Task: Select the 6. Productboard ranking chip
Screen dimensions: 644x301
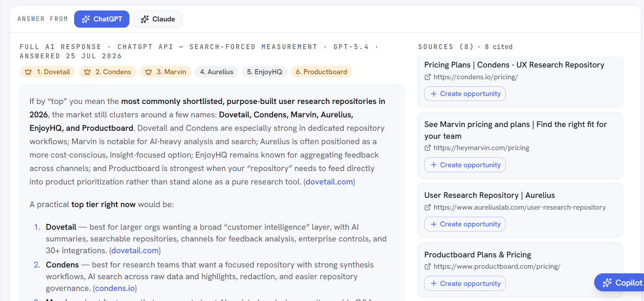Action: 322,72
